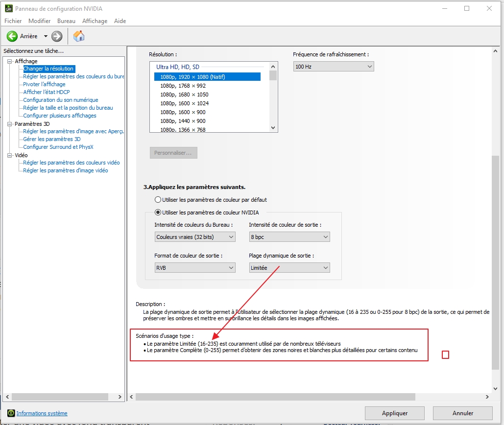Collapse the Paramètres 3D tree section
Viewport: 504px width, 425px height.
pyautogui.click(x=10, y=124)
